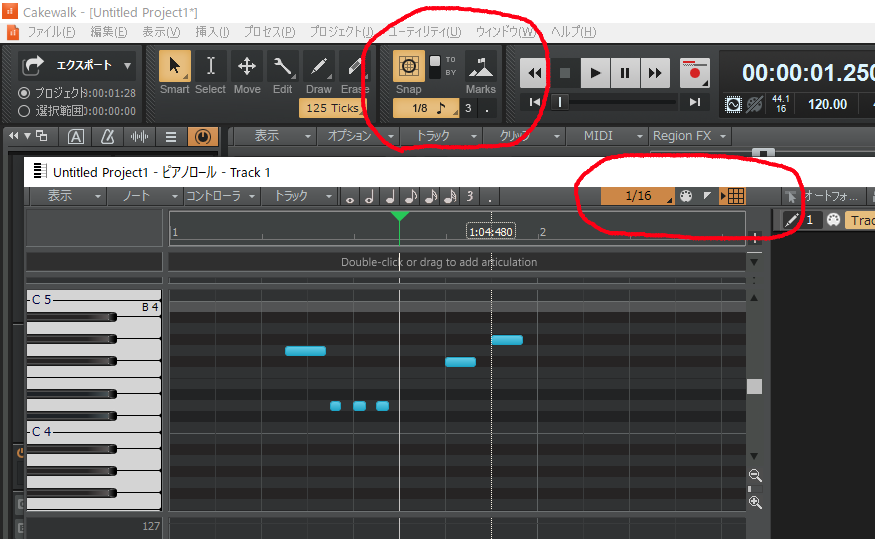Screen dimensions: 875x539
Task: Select half note duration in piano roll
Action: pyautogui.click(x=369, y=196)
